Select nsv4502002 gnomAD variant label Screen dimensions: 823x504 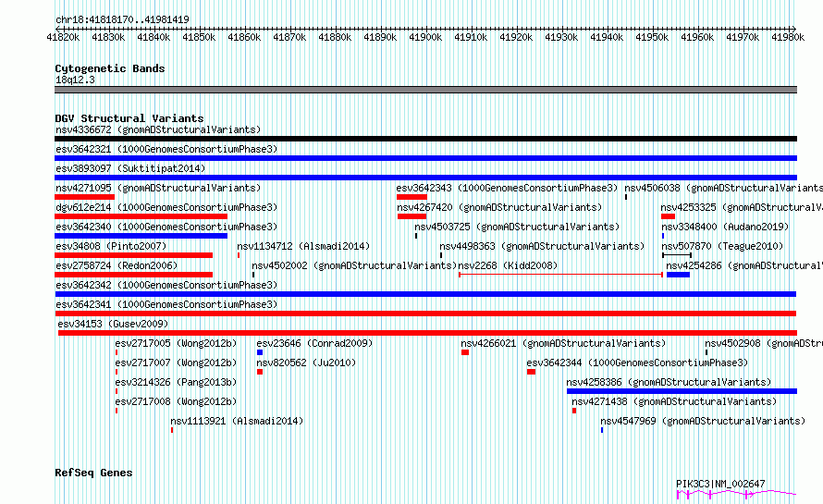(354, 265)
